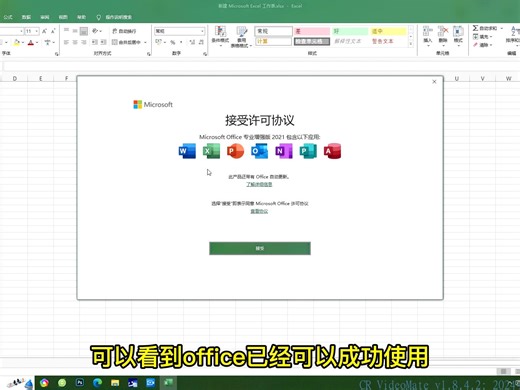
Task: Click the OneNote app icon in the dialog
Action: (284, 151)
